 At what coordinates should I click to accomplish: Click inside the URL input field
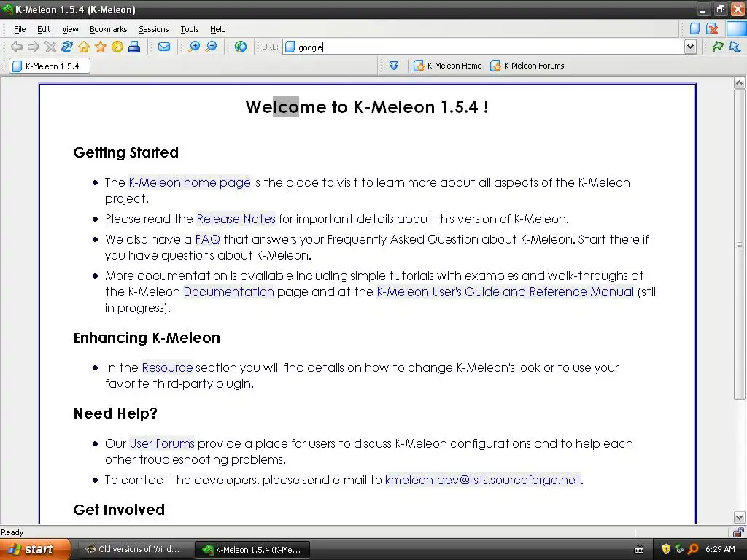tap(489, 47)
